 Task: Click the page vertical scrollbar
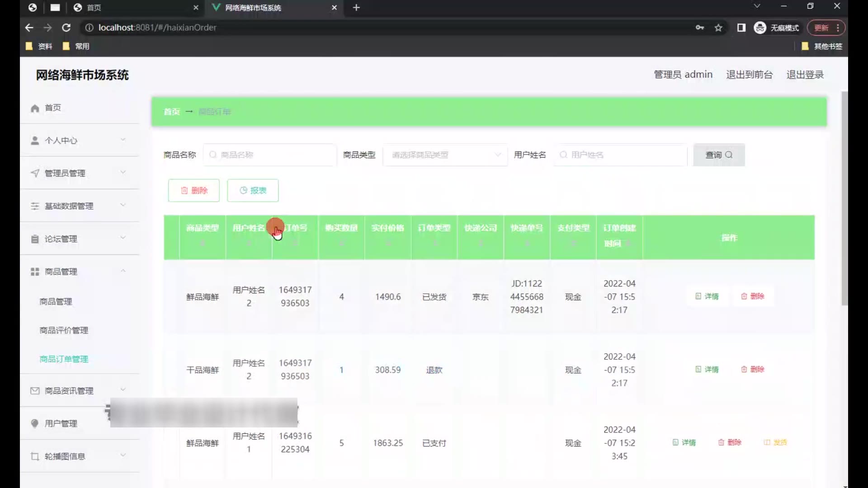[844, 199]
